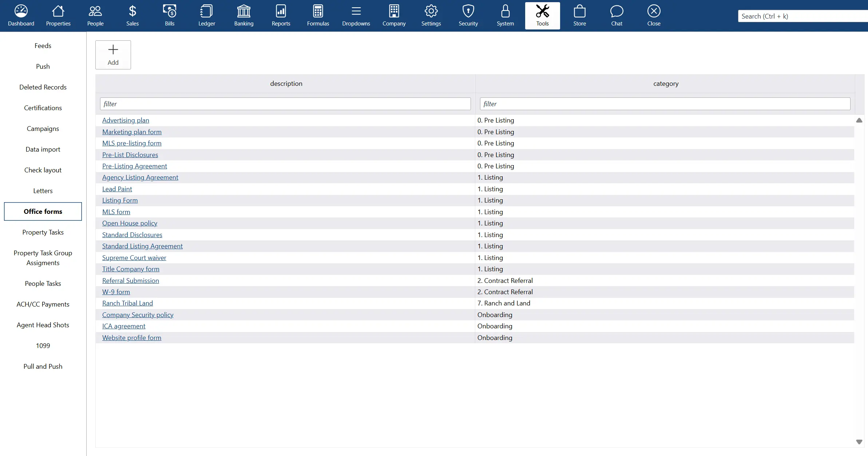Open Certifications in the sidebar
This screenshot has width=868, height=456.
(43, 108)
